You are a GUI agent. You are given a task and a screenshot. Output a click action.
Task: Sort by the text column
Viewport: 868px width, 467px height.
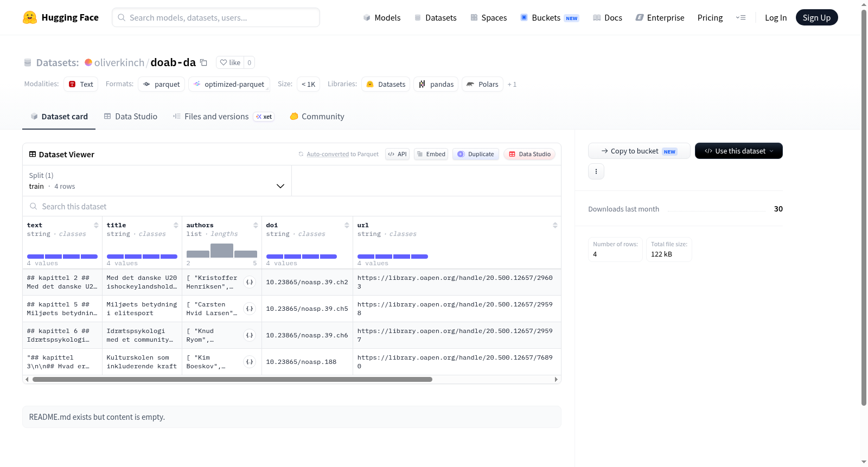click(96, 225)
